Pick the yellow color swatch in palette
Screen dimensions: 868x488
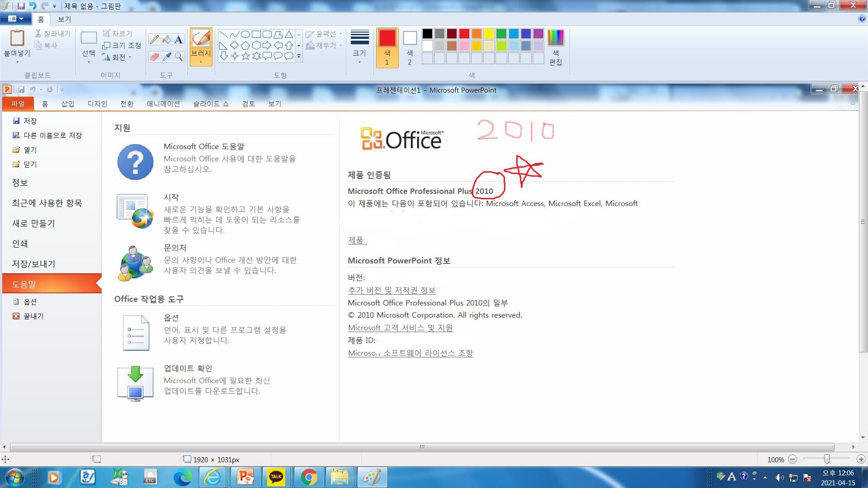point(489,33)
